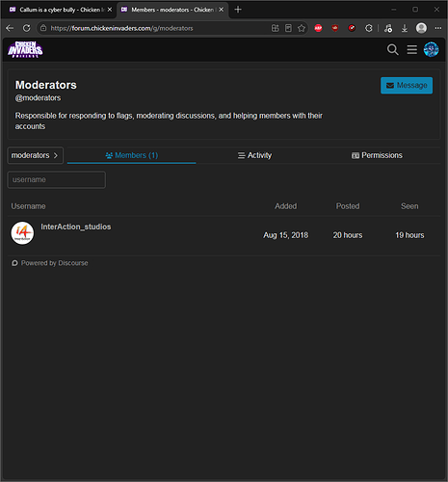Open a new browser tab

pos(238,10)
